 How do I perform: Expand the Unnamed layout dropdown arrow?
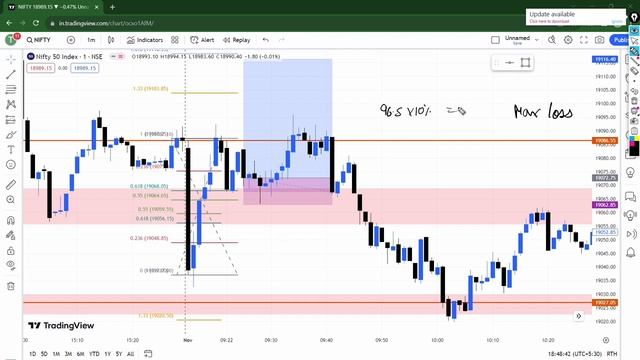click(x=537, y=40)
